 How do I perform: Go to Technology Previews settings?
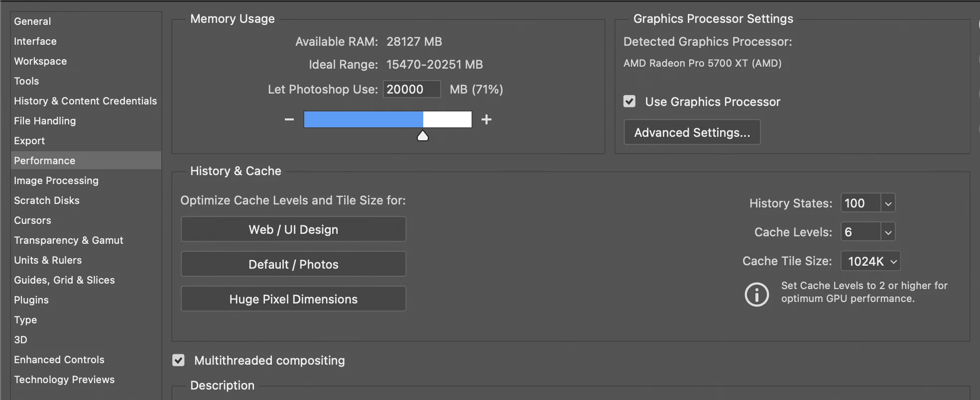[64, 380]
